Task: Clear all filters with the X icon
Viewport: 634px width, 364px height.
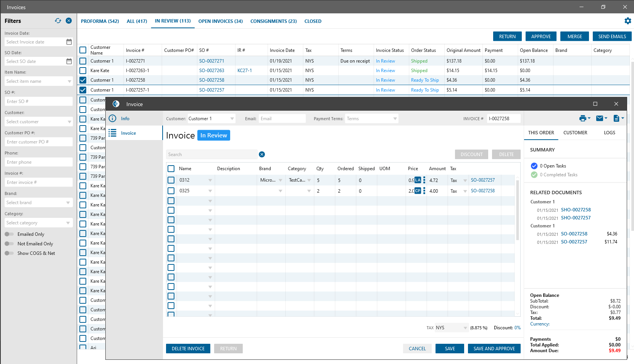Action: tap(69, 21)
